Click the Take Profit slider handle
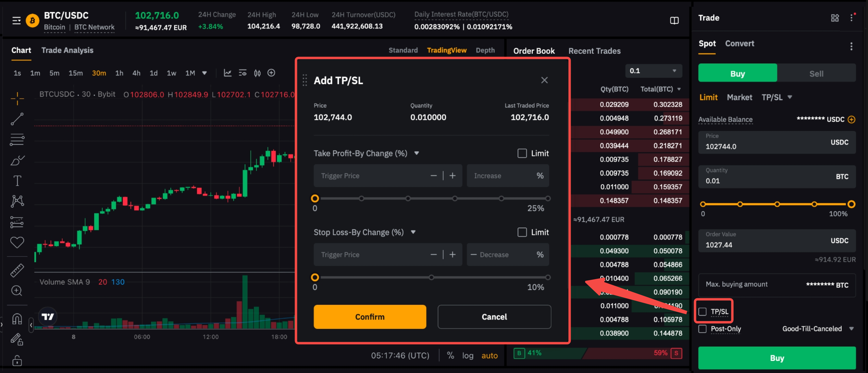 click(315, 198)
